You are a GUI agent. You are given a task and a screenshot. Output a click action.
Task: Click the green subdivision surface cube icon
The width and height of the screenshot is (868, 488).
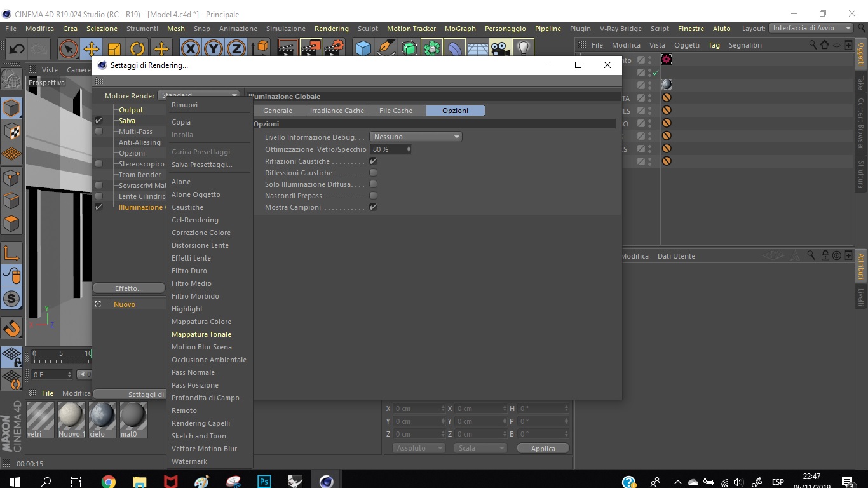click(409, 48)
